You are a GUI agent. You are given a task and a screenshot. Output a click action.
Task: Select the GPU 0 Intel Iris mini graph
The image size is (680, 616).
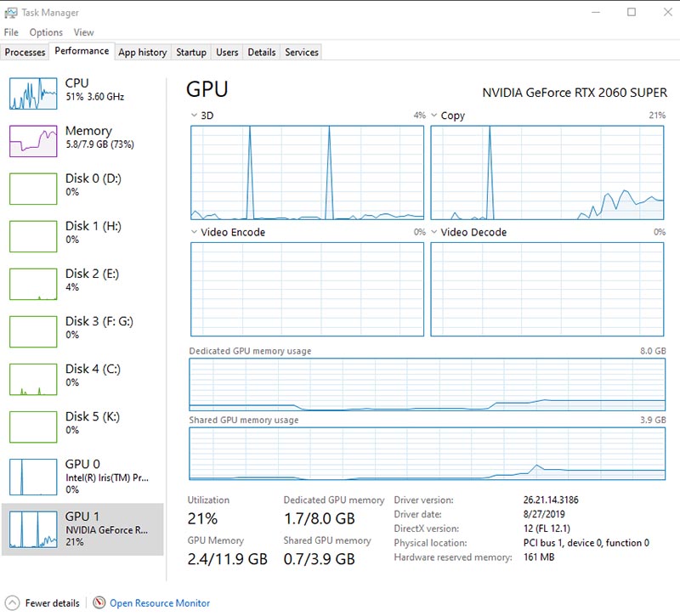(x=33, y=477)
